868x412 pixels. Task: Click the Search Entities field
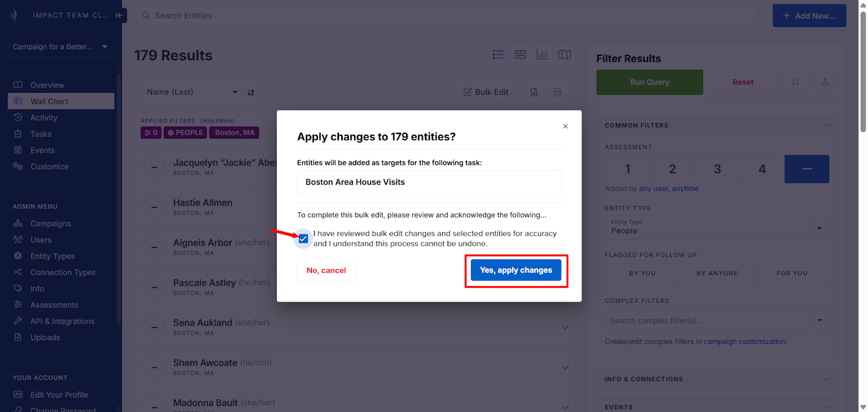[446, 16]
